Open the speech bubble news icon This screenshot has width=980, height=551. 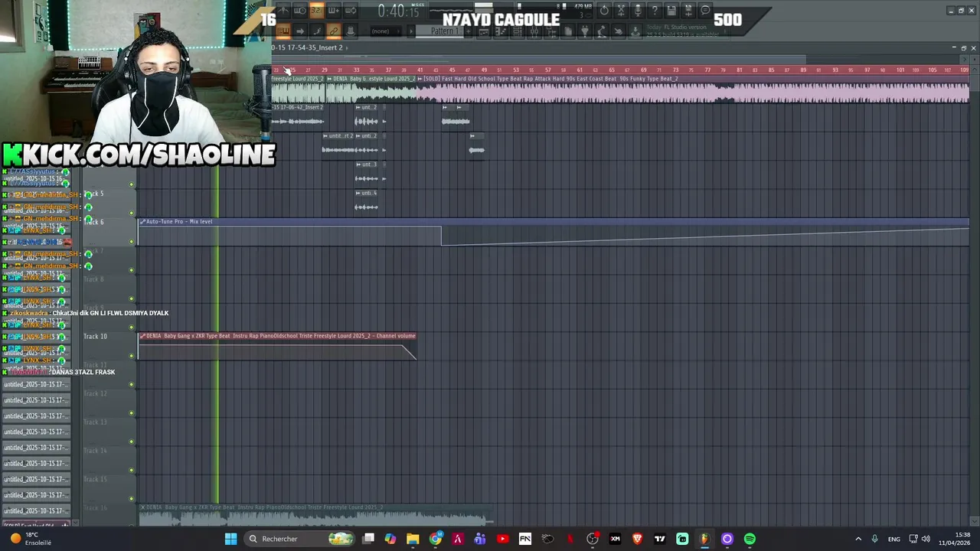coord(705,11)
